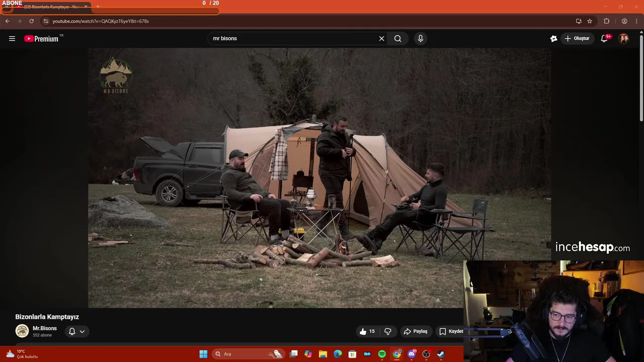Open the weather widget showing 10°C
This screenshot has width=644, height=362.
pos(22,354)
